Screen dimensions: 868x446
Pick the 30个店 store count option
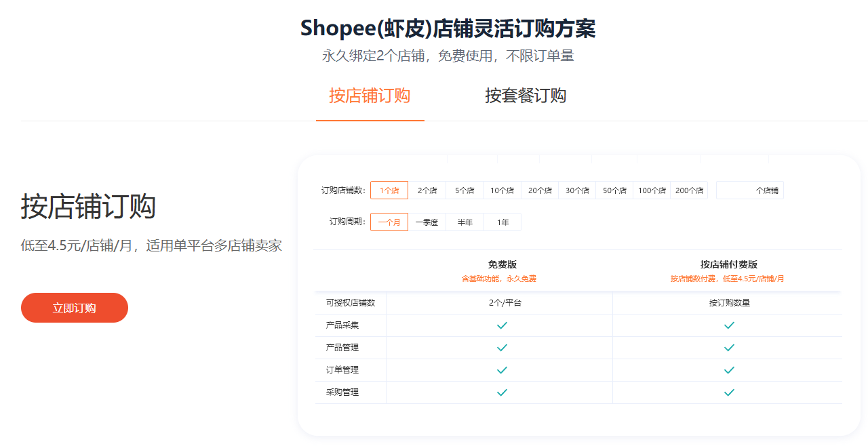point(577,190)
